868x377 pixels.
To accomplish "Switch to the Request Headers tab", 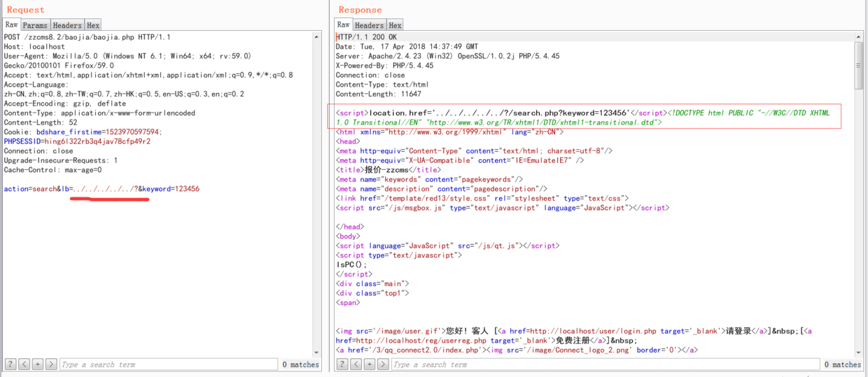I will pos(67,25).
